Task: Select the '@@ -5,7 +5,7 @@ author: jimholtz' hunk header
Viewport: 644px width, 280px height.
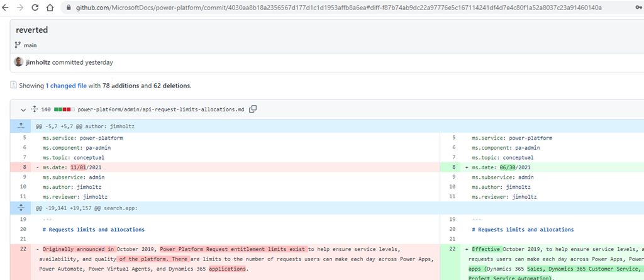Action: (x=85, y=126)
